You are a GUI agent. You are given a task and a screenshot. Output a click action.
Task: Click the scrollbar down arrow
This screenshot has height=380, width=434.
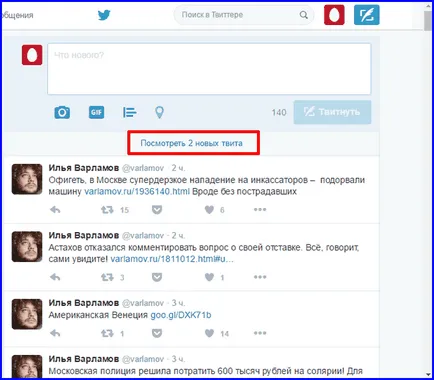pos(428,375)
